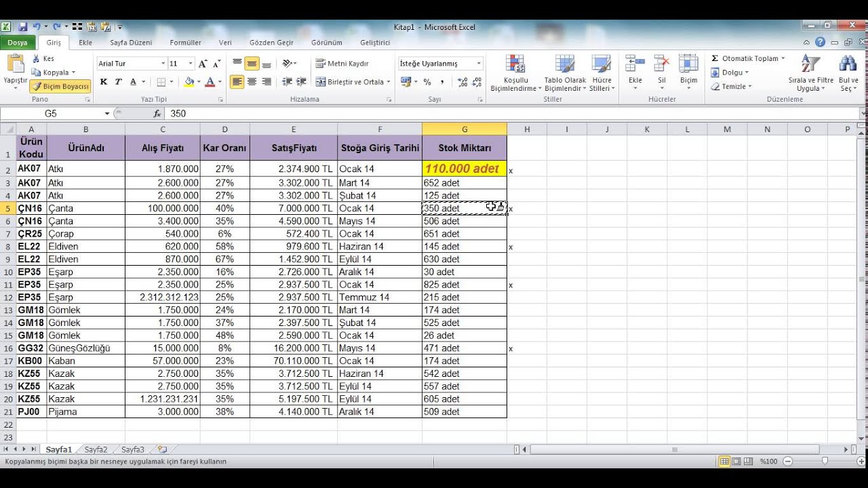Click the Ekle insert cells icon
The image size is (868, 488).
tap(635, 64)
